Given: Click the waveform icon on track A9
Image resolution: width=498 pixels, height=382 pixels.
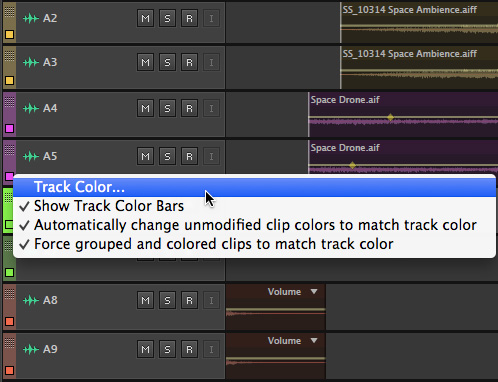Looking at the screenshot, I should 31,349.
